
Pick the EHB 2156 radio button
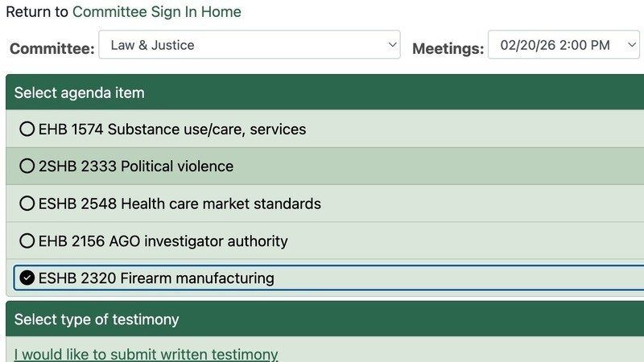27,241
